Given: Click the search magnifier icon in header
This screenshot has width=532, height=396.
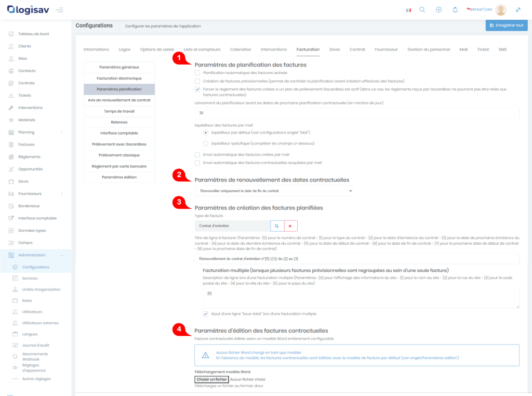Looking at the screenshot, I should point(422,10).
